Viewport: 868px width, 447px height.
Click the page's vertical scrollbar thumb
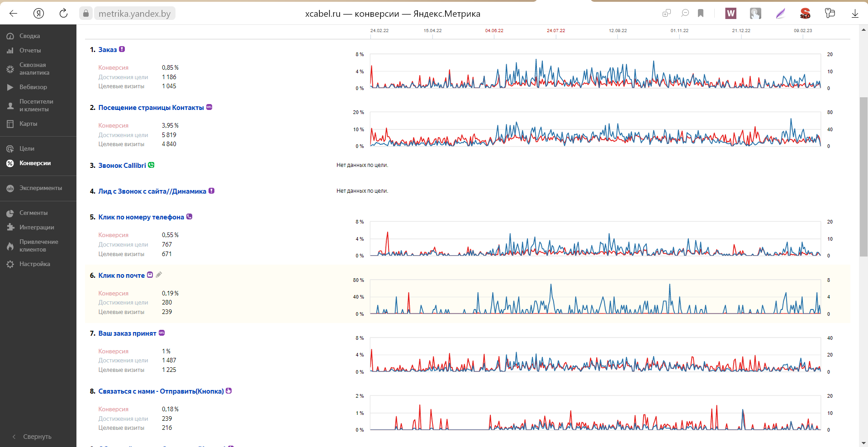(863, 176)
